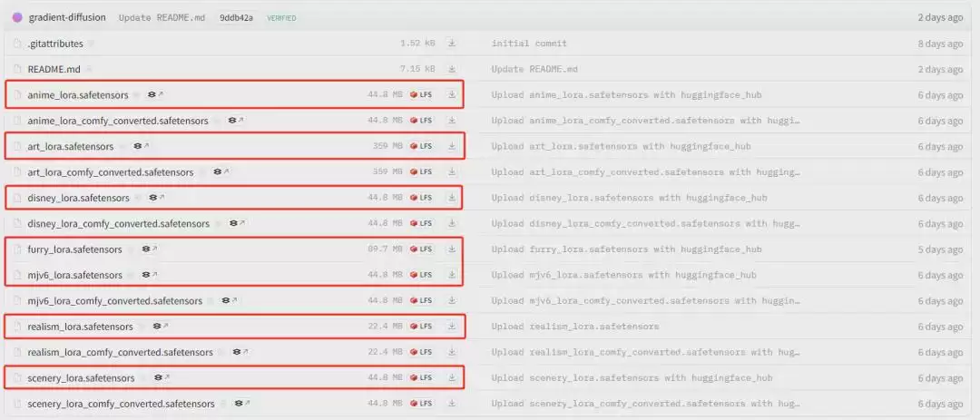Open the realism_lora_comfy_converted.safetensors file link

point(120,353)
